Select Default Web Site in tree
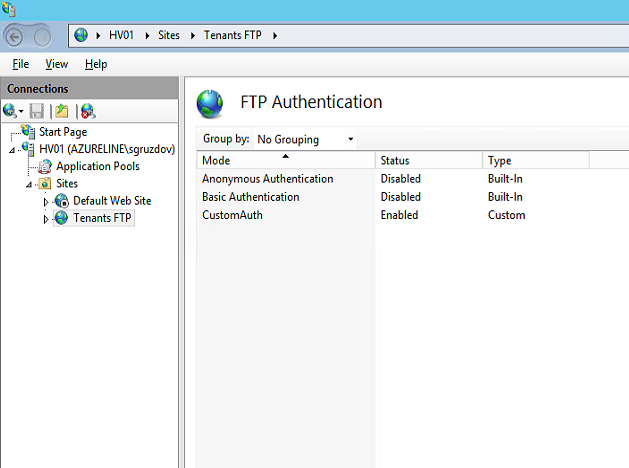The image size is (629, 468). [x=112, y=201]
